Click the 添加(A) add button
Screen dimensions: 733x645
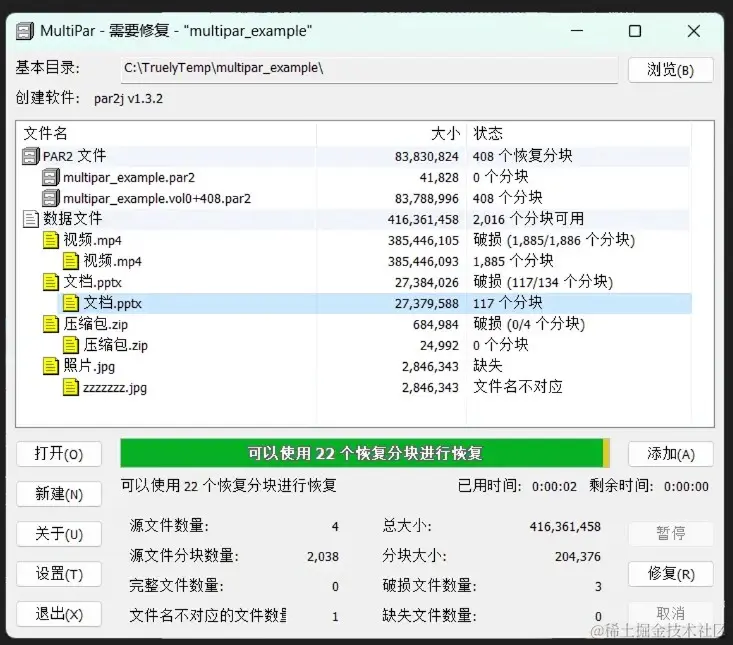pos(670,454)
